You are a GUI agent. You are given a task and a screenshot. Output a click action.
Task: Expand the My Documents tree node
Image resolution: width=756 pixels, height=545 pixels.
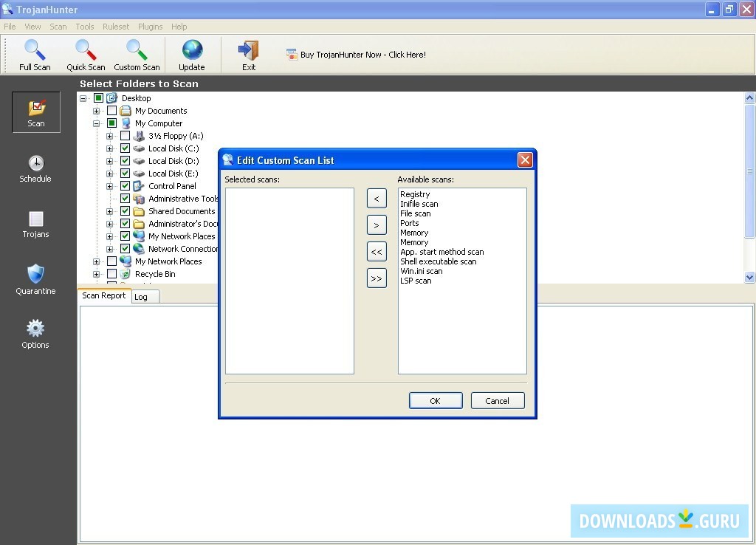pyautogui.click(x=97, y=111)
